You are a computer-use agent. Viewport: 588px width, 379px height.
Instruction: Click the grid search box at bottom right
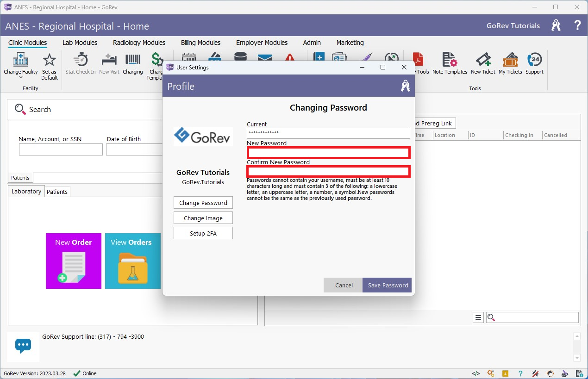coord(532,317)
